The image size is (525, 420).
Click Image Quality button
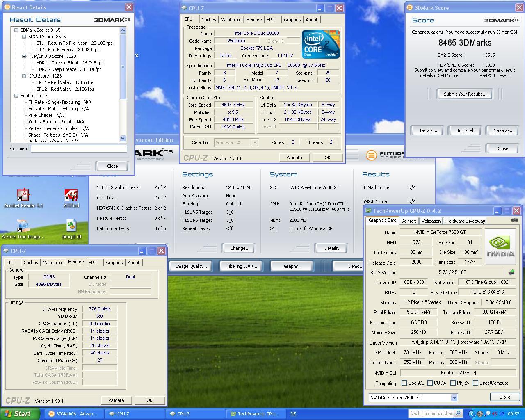click(x=191, y=266)
